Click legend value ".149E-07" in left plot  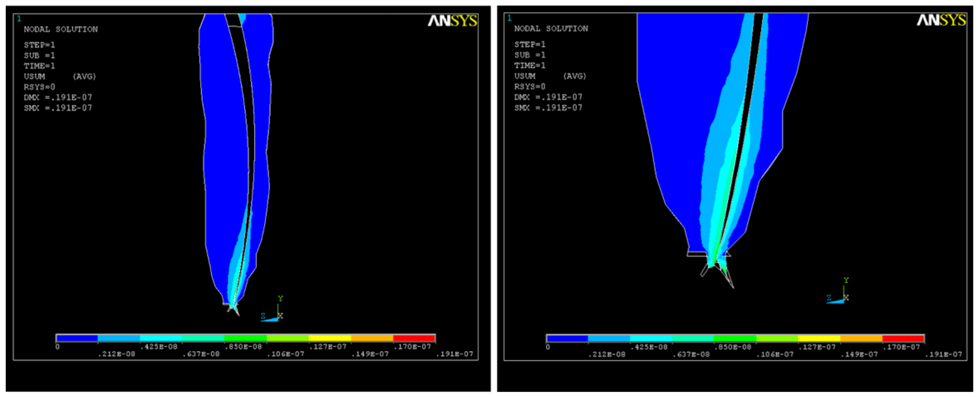click(370, 354)
